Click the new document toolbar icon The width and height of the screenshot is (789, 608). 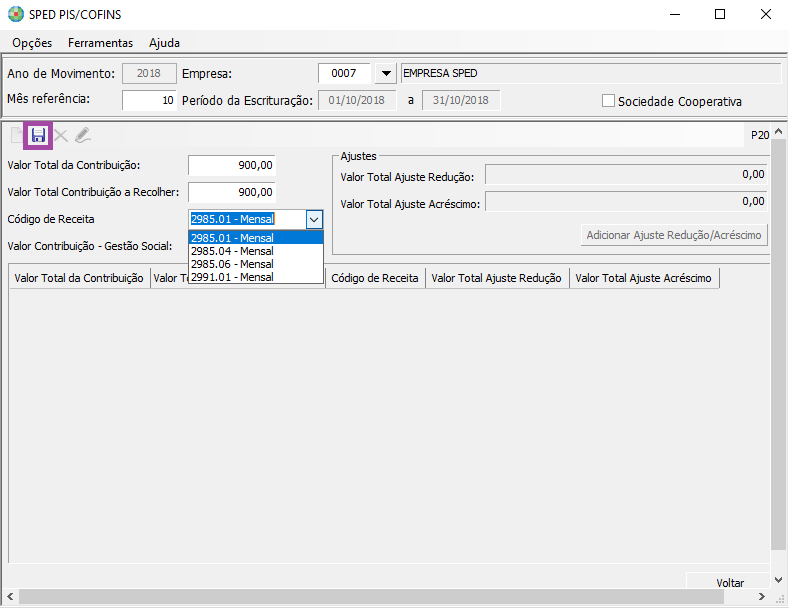click(17, 135)
